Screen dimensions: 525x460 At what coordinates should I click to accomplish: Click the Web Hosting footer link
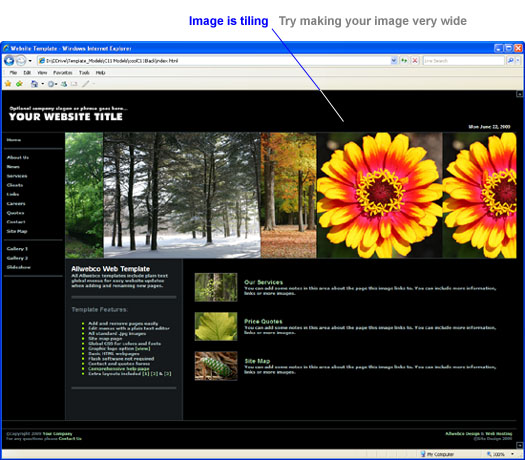(x=499, y=434)
